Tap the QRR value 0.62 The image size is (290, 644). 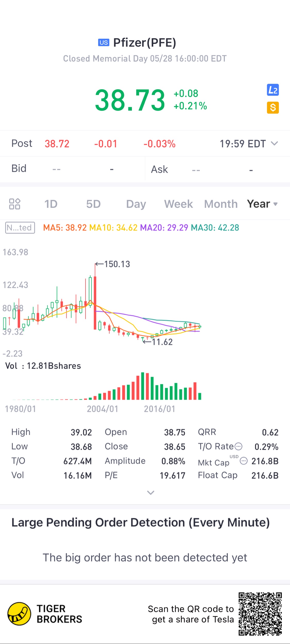point(270,432)
